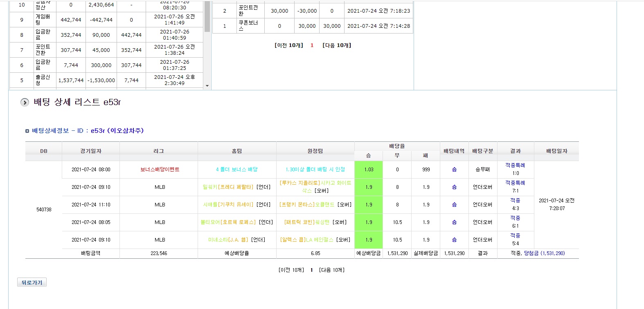Click the 1.300이상 폴더 배팅 시 인정 text
Image resolution: width=644 pixels, height=309 pixels.
(x=315, y=170)
